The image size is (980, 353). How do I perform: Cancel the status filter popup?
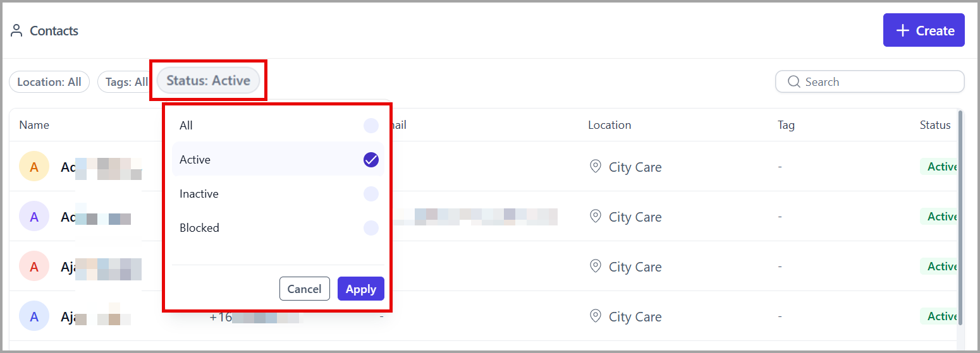click(305, 289)
